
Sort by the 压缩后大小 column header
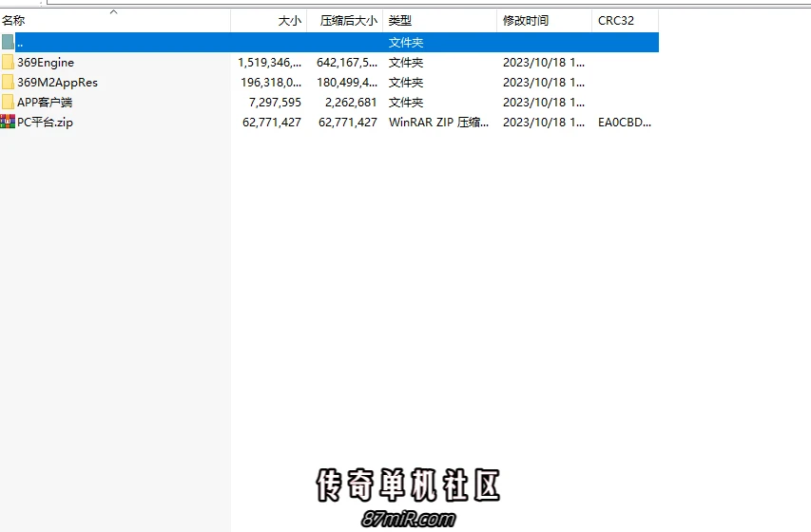[345, 20]
